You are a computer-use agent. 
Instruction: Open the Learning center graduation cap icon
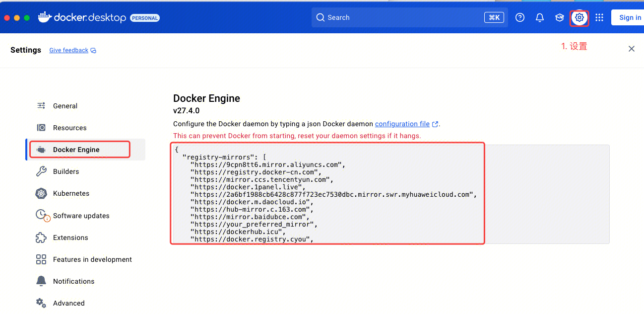(560, 18)
